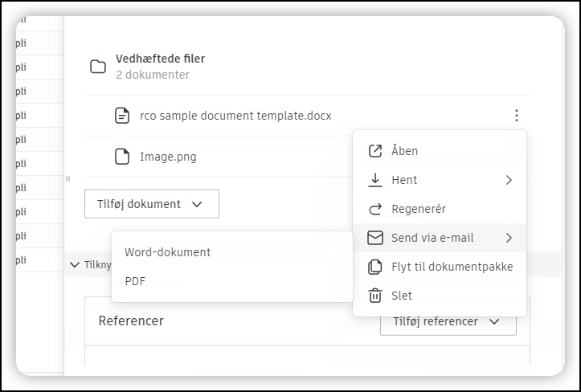Click the Vedhæftede filer folder icon
Image resolution: width=581 pixels, height=392 pixels.
click(98, 67)
